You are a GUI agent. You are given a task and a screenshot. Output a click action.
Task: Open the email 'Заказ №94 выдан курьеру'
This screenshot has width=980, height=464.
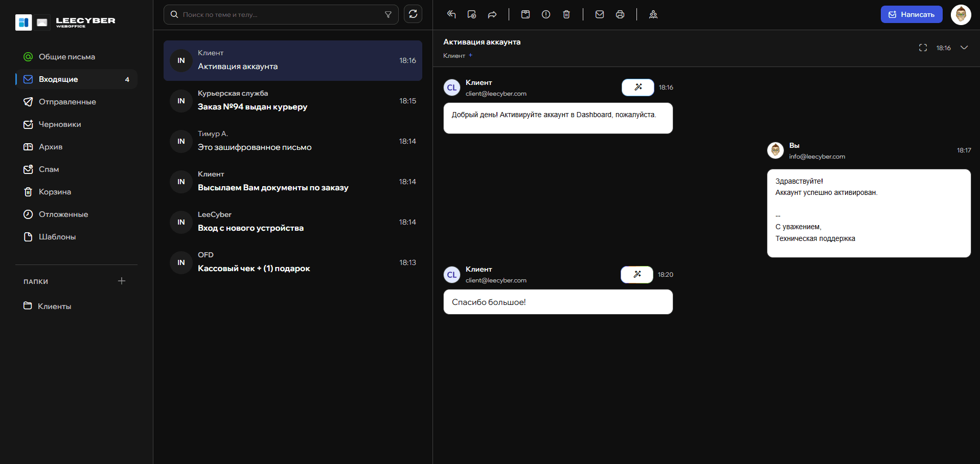pyautogui.click(x=292, y=101)
